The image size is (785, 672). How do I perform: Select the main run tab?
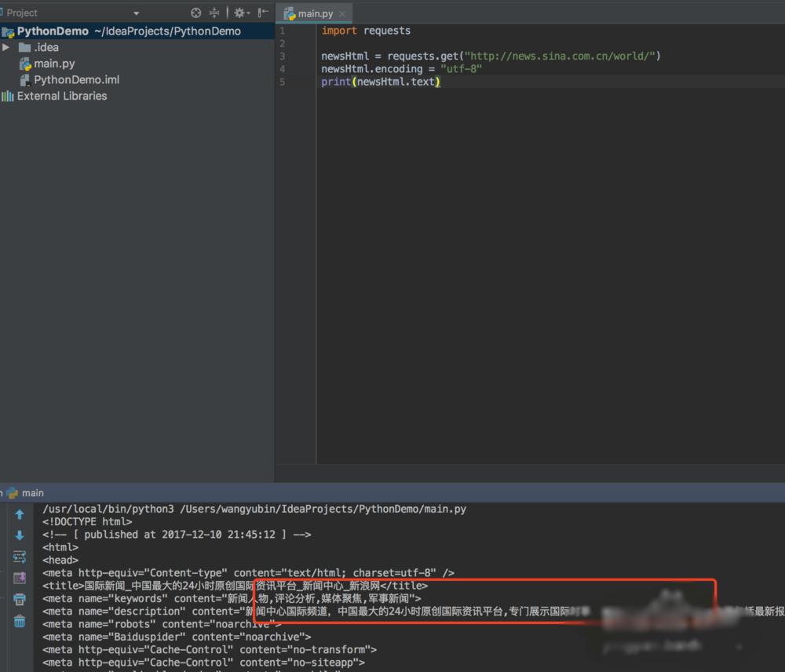click(x=31, y=493)
